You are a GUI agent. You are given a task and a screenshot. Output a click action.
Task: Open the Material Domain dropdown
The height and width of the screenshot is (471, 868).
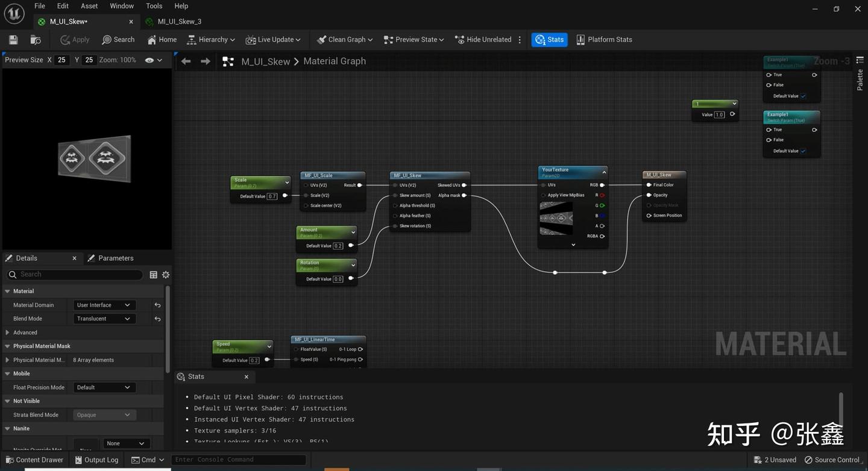(104, 305)
